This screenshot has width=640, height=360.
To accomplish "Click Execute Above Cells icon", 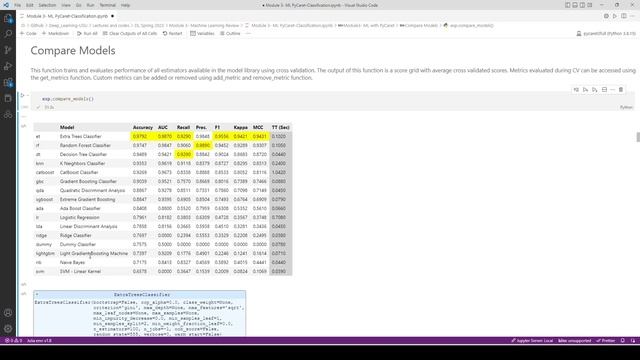I will [585, 89].
